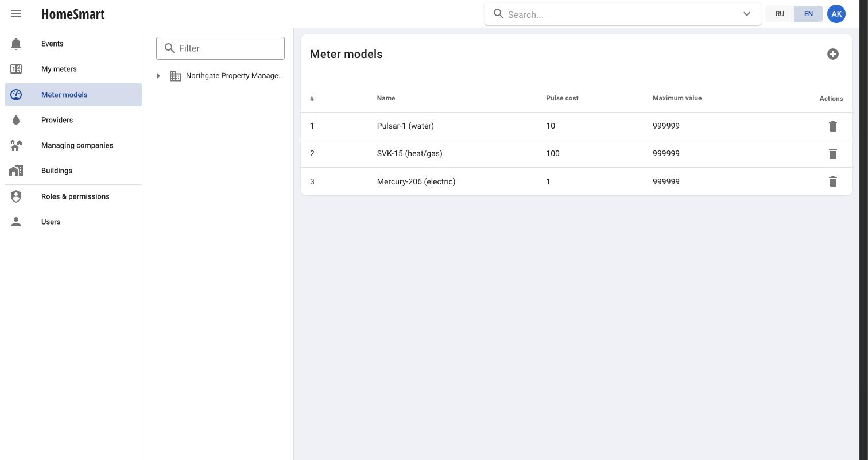This screenshot has width=868, height=460.
Task: Click the Pulse cost column header
Action: pos(562,98)
